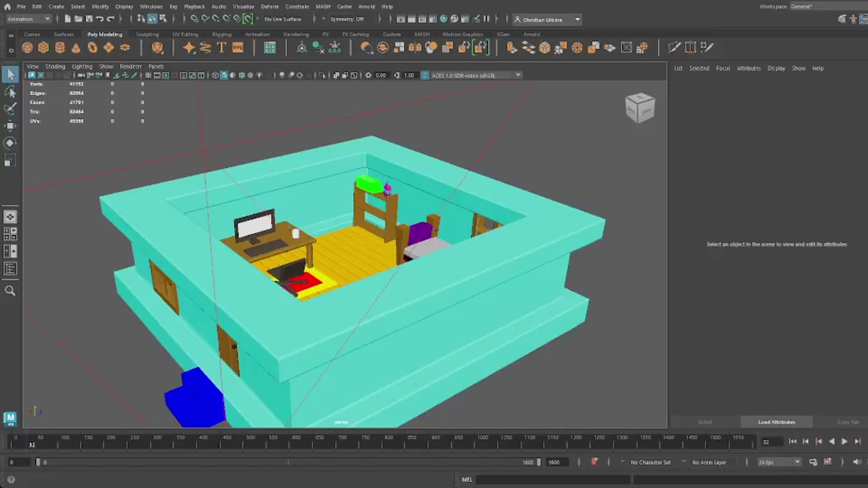Click Load Attributes button
Screen dimensions: 868x488
point(776,421)
